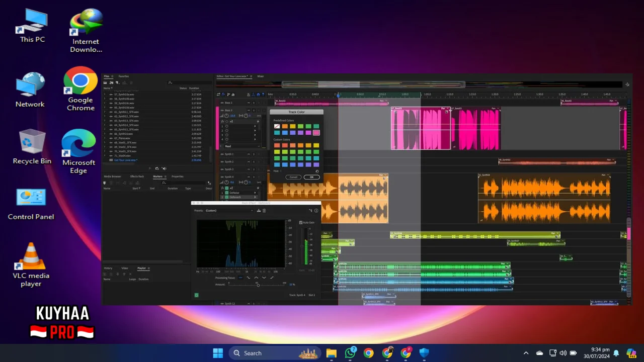Viewport: 644px width, 362px height.
Task: Click the Open File icon in Files panel
Action: click(105, 82)
